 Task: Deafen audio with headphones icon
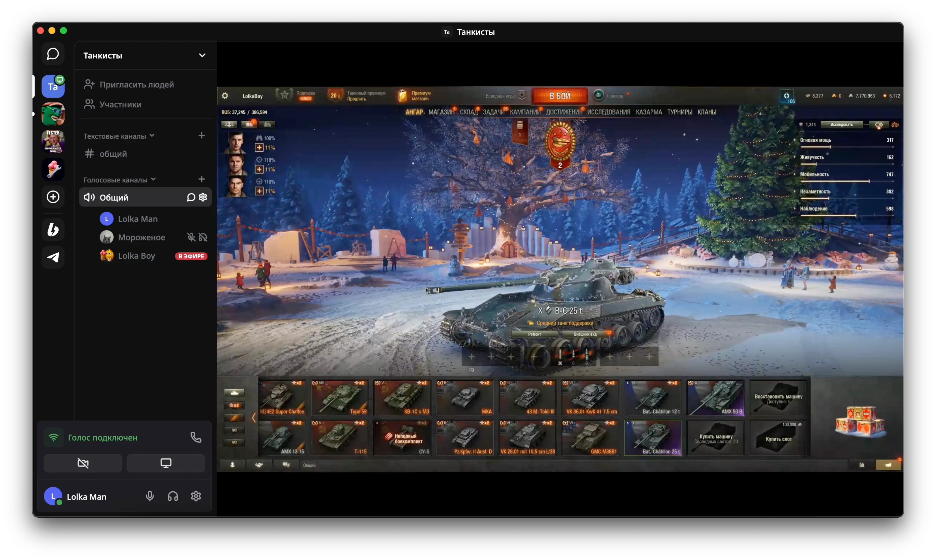coord(173,496)
